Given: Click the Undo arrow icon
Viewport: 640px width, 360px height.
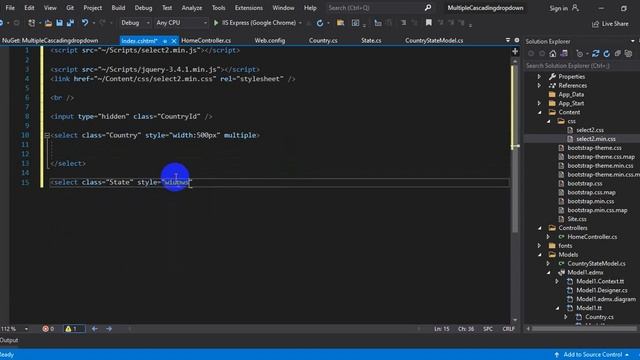Looking at the screenshot, I should (84, 23).
